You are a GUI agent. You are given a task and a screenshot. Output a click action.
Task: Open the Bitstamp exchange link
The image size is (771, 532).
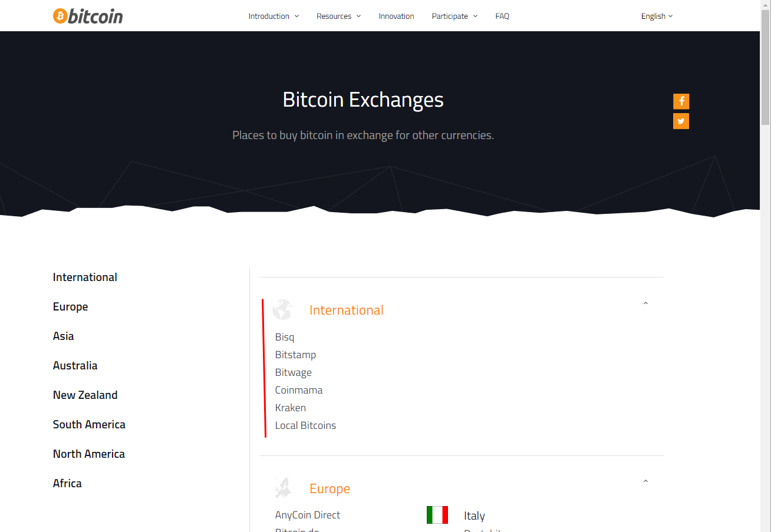pos(295,355)
